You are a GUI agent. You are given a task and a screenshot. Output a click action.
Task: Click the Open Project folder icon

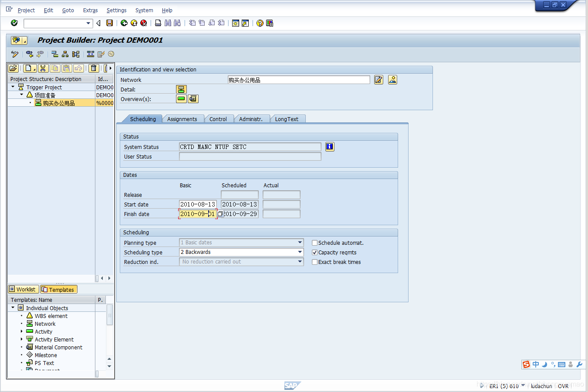(x=14, y=68)
